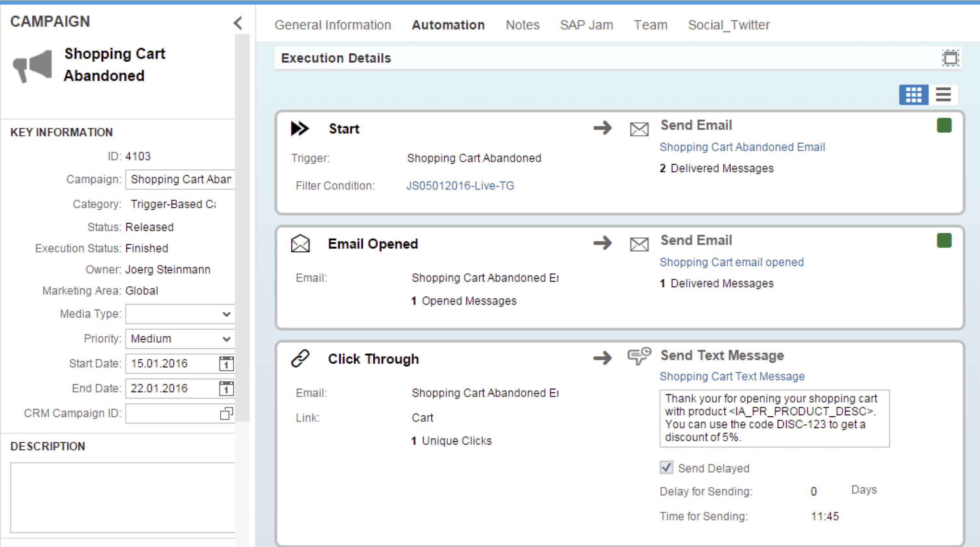Click the Start double-arrow icon
The height and width of the screenshot is (547, 980).
300,129
